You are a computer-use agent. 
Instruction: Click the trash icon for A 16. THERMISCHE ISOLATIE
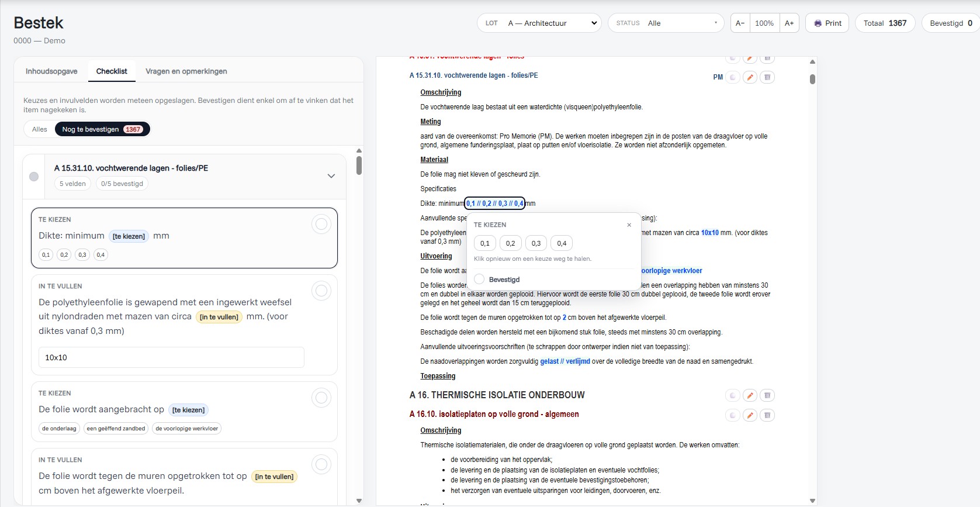click(x=767, y=395)
